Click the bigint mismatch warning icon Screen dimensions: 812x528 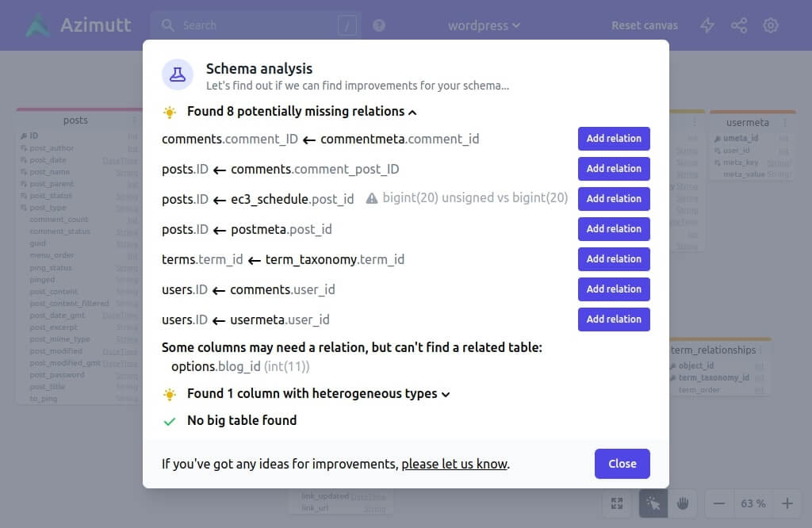point(372,199)
